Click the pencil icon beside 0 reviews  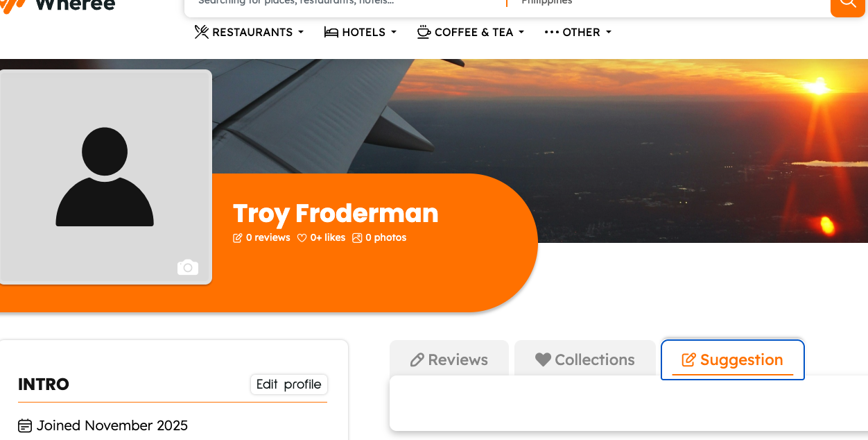(238, 238)
